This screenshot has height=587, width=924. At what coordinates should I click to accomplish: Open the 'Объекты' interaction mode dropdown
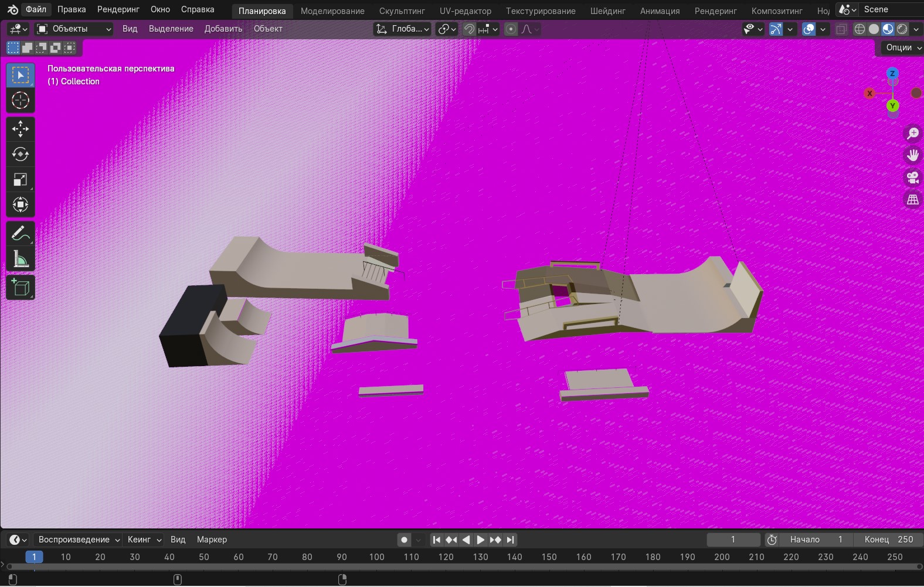(x=73, y=29)
